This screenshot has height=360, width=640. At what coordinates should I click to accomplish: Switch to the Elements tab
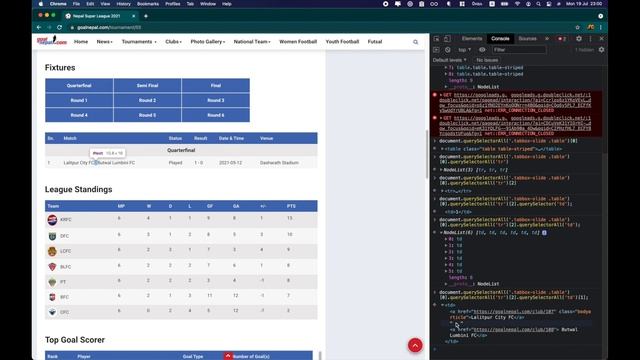(472, 39)
